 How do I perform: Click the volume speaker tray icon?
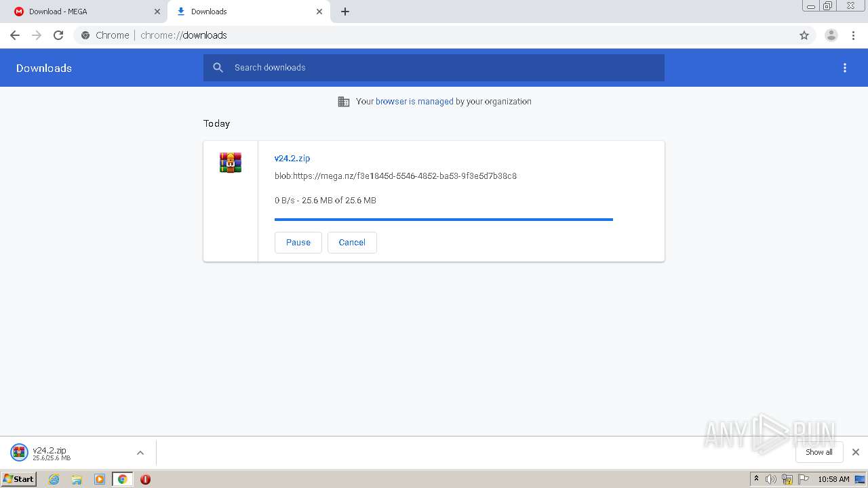[771, 479]
